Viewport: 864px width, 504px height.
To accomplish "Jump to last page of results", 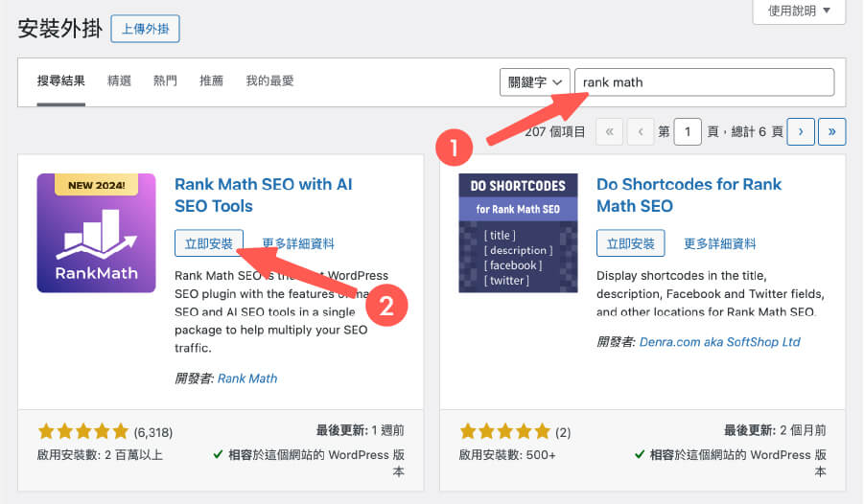I will pyautogui.click(x=832, y=131).
